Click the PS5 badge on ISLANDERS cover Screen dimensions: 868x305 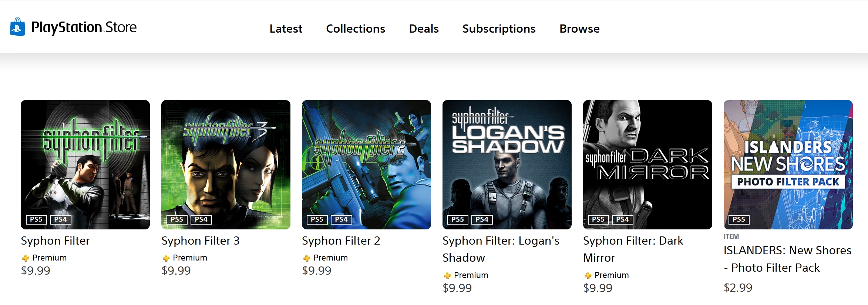[739, 219]
